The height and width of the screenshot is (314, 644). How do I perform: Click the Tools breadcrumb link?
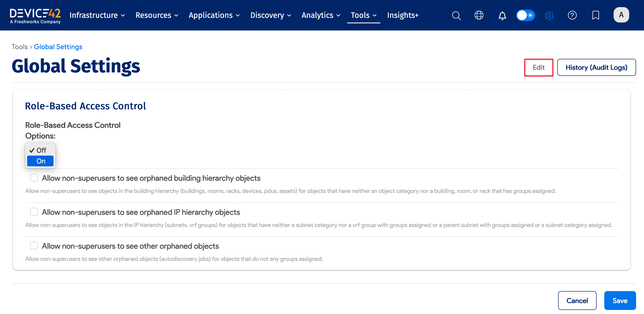coord(19,46)
